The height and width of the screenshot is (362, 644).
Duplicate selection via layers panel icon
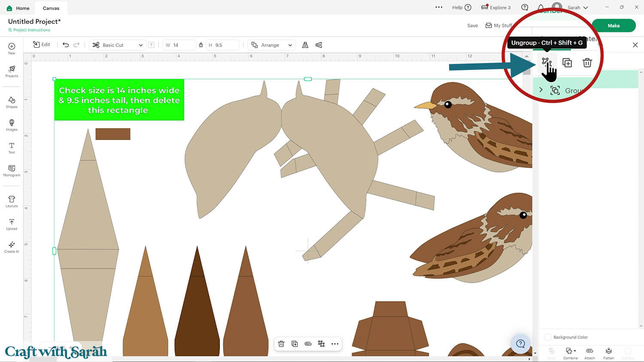pyautogui.click(x=567, y=63)
